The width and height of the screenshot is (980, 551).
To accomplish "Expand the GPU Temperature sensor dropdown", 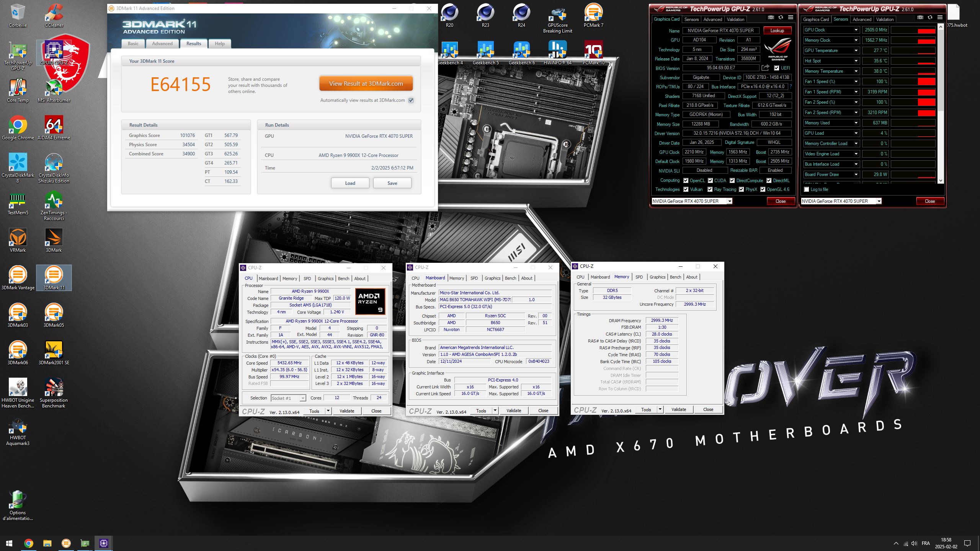I will tap(856, 51).
